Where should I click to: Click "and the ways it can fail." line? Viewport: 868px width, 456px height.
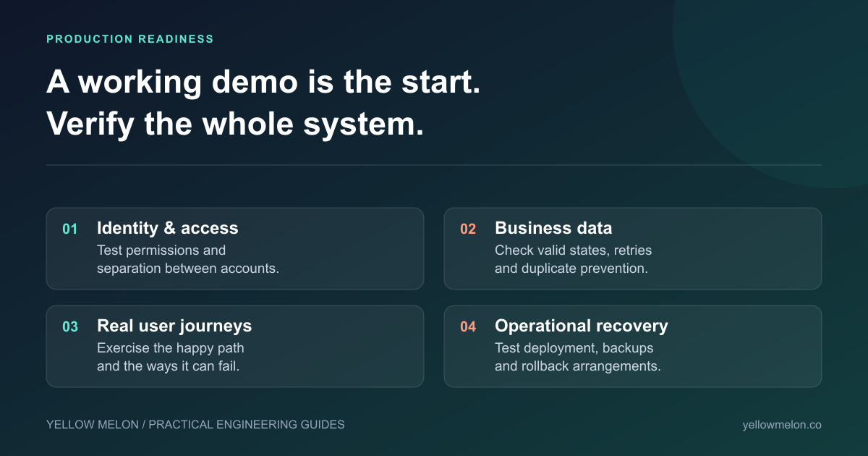tap(169, 366)
